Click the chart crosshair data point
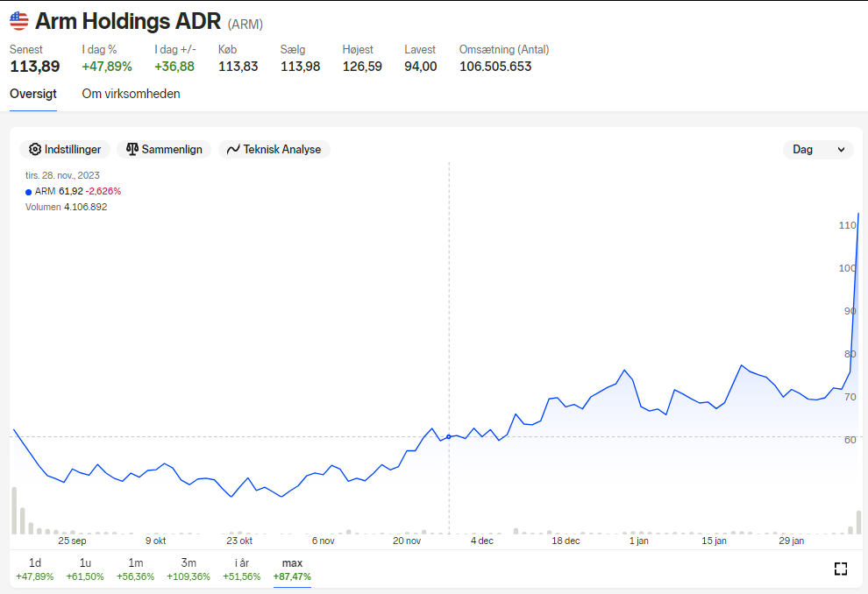The height and width of the screenshot is (594, 868). (449, 437)
